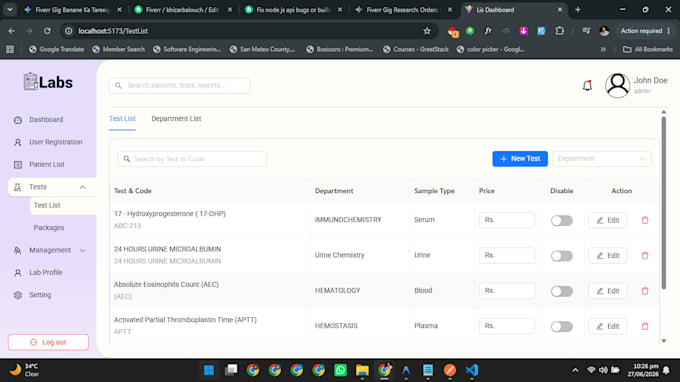Toggle Disable for 17-Hydroxyprogesterone test
Screen dimensions: 680x382
(x=562, y=220)
